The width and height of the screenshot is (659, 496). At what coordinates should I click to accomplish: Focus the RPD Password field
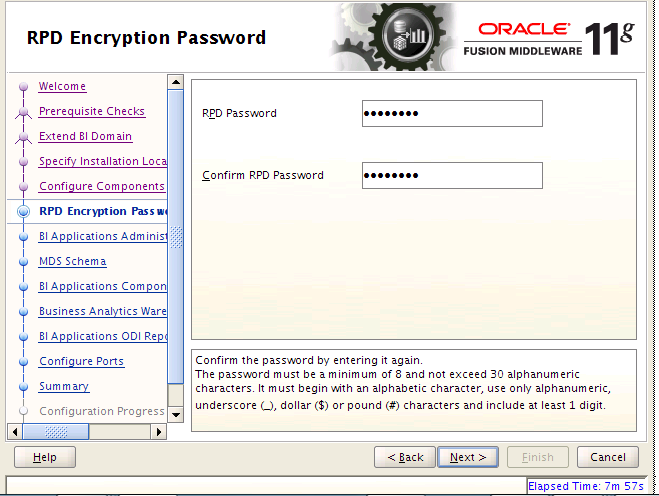(x=452, y=113)
